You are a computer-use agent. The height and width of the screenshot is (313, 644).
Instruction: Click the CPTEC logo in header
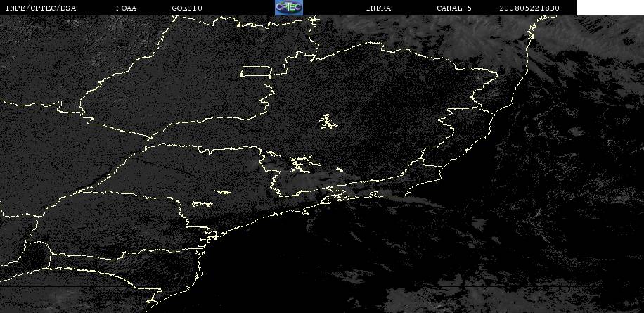289,8
